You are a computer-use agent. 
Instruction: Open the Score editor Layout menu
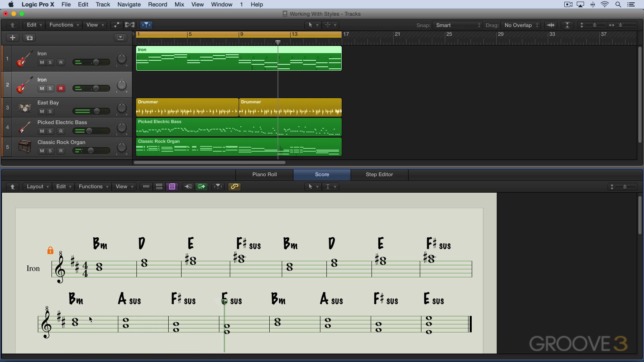coord(37,187)
